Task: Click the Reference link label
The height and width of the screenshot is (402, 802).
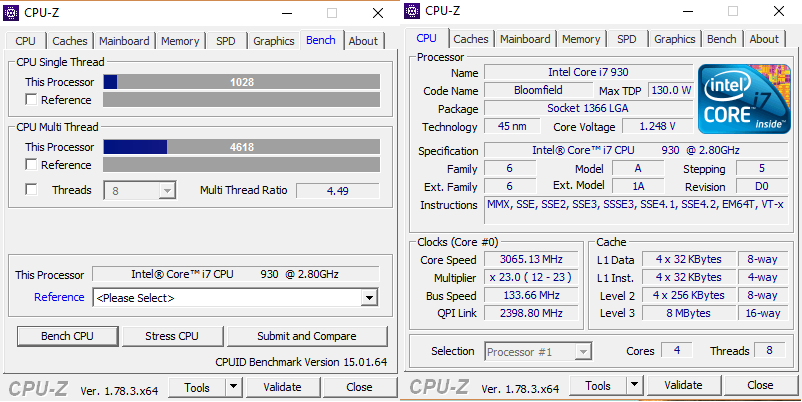Action: point(59,297)
